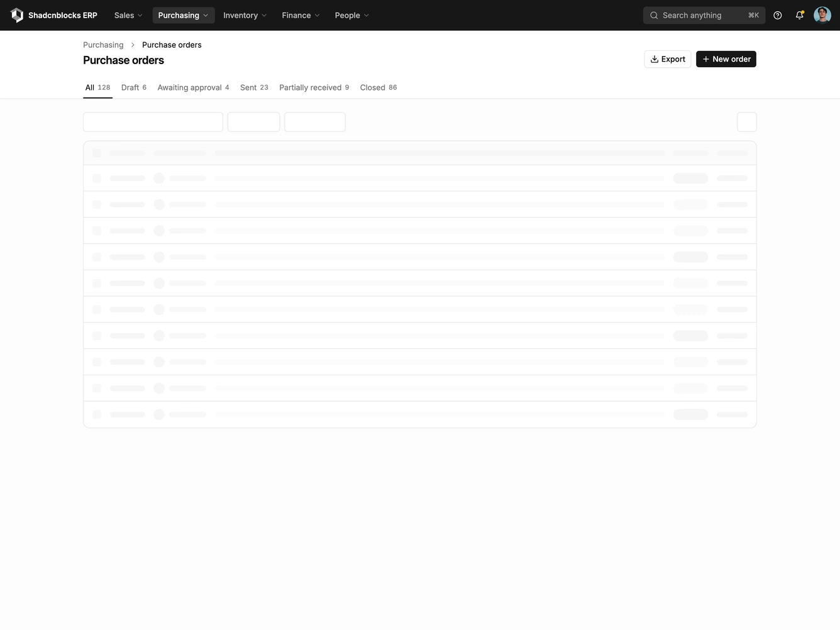Open the user avatar menu
Viewport: 840px width, 630px height.
click(x=822, y=15)
